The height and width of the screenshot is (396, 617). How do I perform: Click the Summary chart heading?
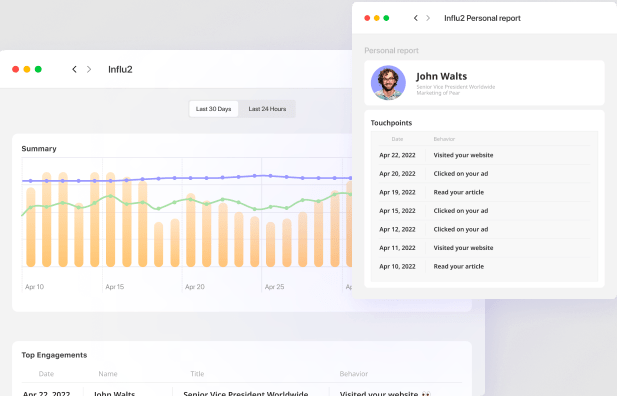coord(39,148)
